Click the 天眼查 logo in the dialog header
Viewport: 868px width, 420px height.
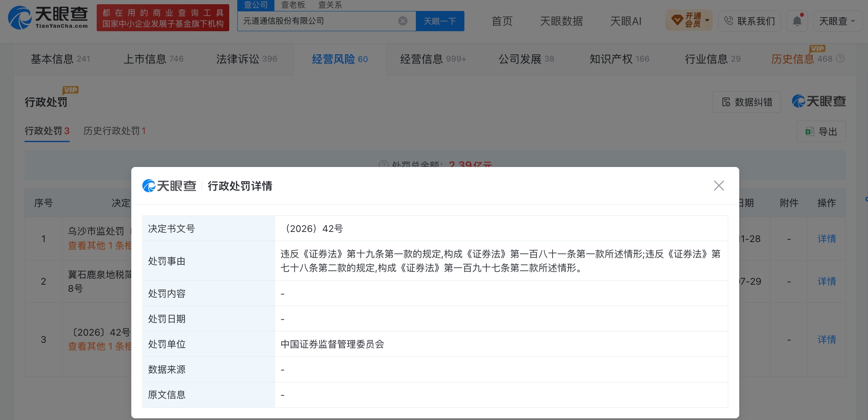pos(169,186)
